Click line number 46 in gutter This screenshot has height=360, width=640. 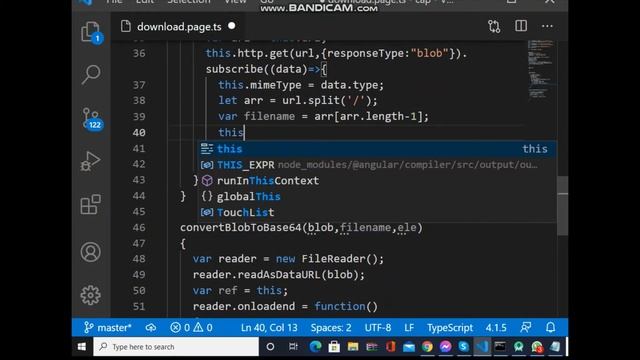(x=139, y=227)
